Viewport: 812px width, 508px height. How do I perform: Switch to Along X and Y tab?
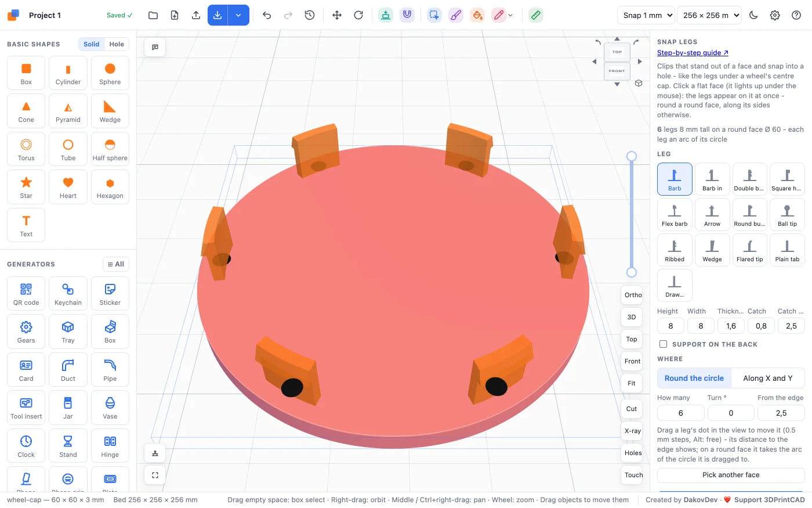pyautogui.click(x=768, y=378)
